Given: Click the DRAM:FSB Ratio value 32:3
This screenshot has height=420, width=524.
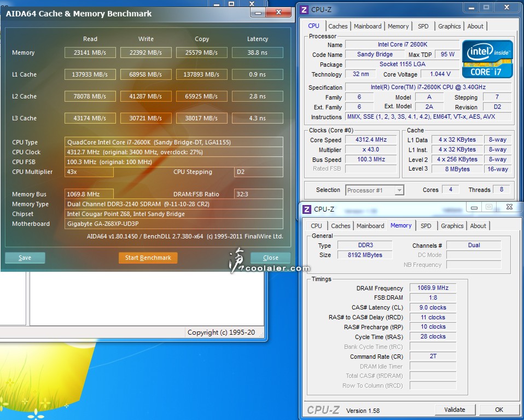Looking at the screenshot, I should click(259, 194).
